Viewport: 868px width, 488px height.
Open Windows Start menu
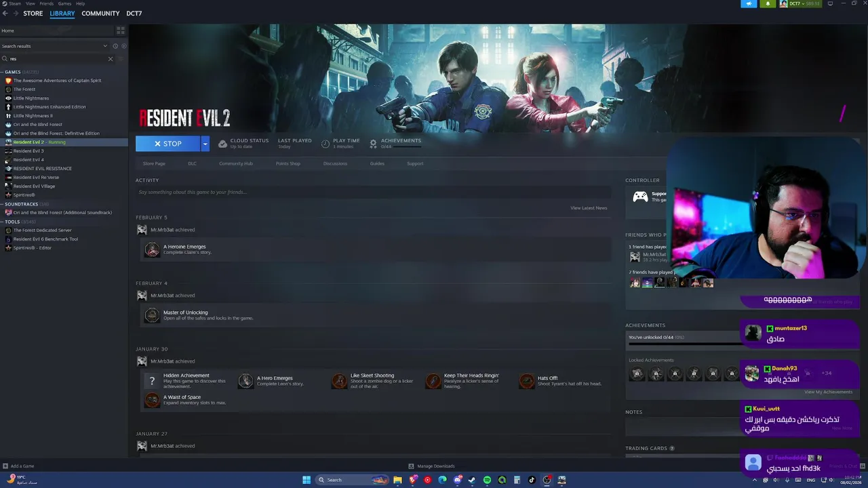click(x=307, y=480)
